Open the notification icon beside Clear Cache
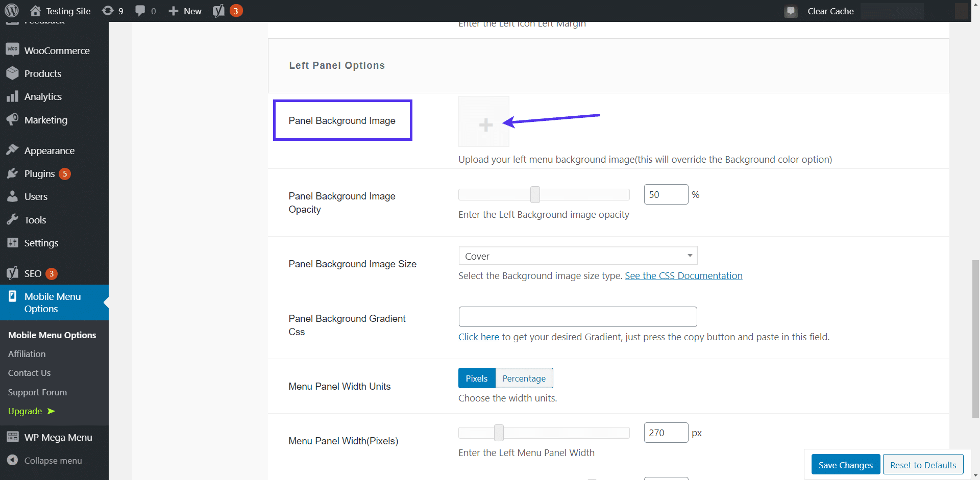Viewport: 980px width, 480px height. coord(791,11)
